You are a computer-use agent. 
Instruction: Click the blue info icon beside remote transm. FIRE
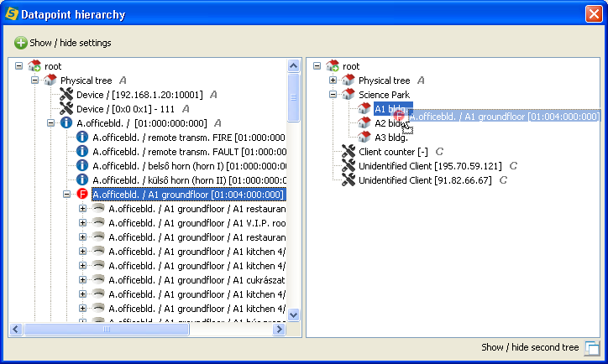(x=82, y=137)
